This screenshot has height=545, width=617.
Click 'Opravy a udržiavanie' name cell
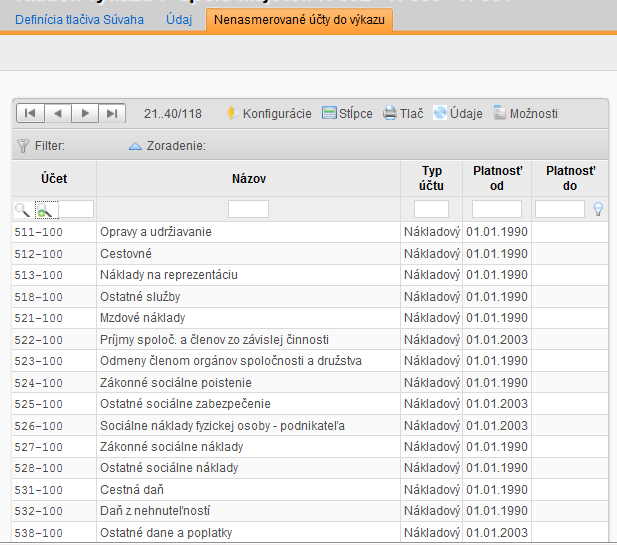[249, 232]
